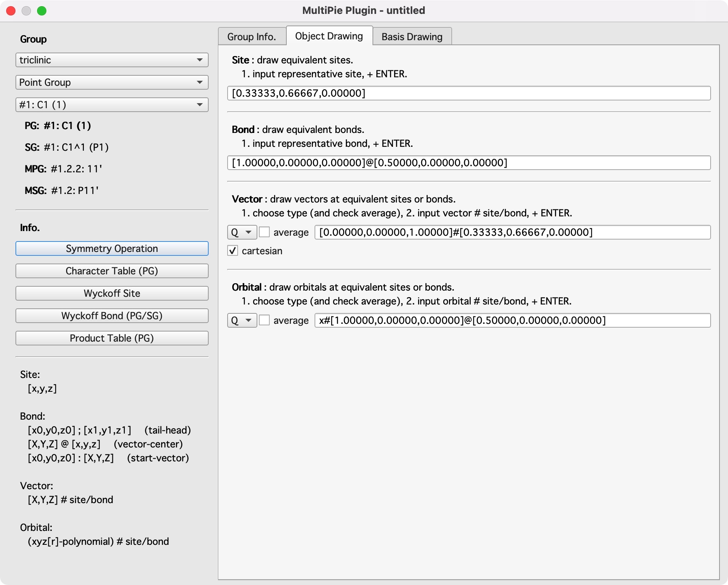Screen dimensions: 728x585
Task: Click the Symmetry Operation button
Action: pyautogui.click(x=112, y=248)
